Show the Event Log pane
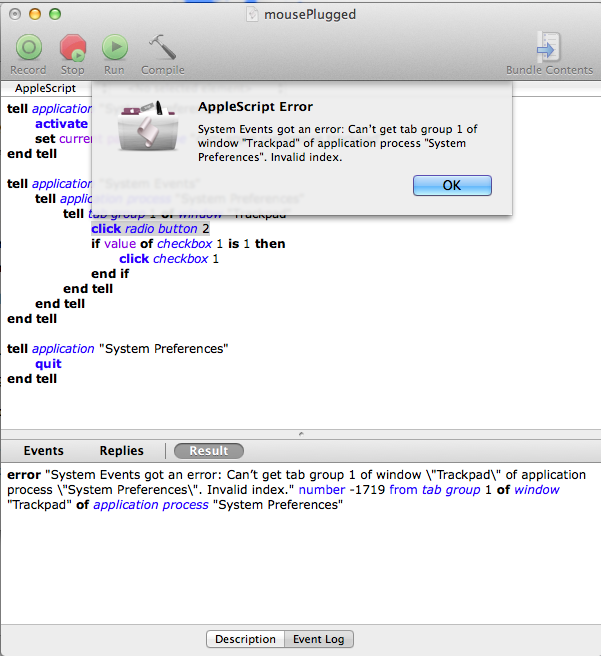601x656 pixels. 319,639
